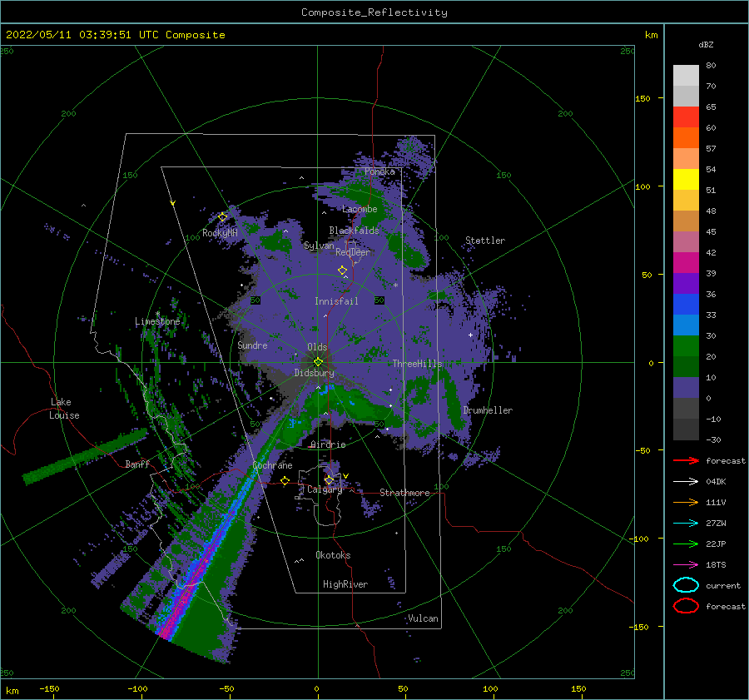Click the Limestone label
749x700 pixels.
point(157,321)
